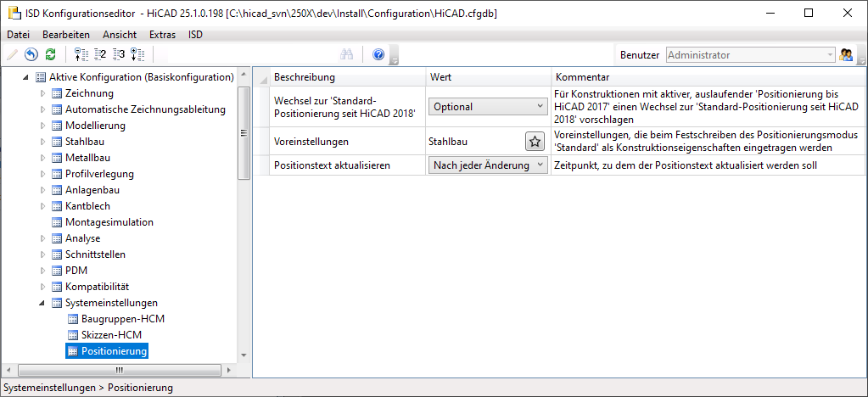This screenshot has height=397, width=868.
Task: Click the binoculars search icon
Action: pos(347,54)
